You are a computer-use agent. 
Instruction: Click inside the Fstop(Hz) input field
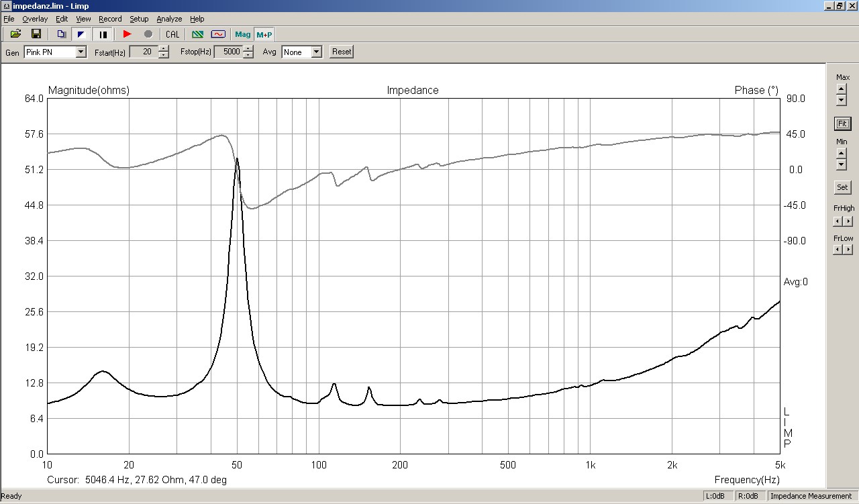[228, 52]
